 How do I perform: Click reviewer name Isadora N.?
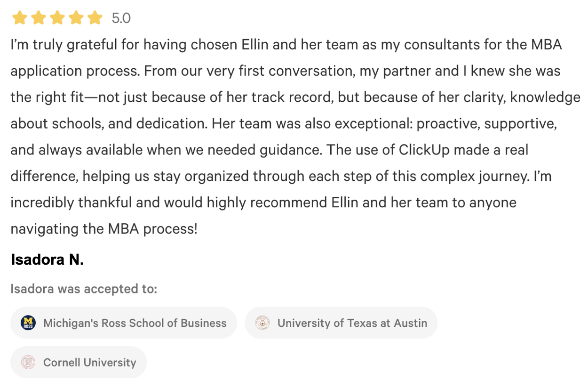click(47, 259)
